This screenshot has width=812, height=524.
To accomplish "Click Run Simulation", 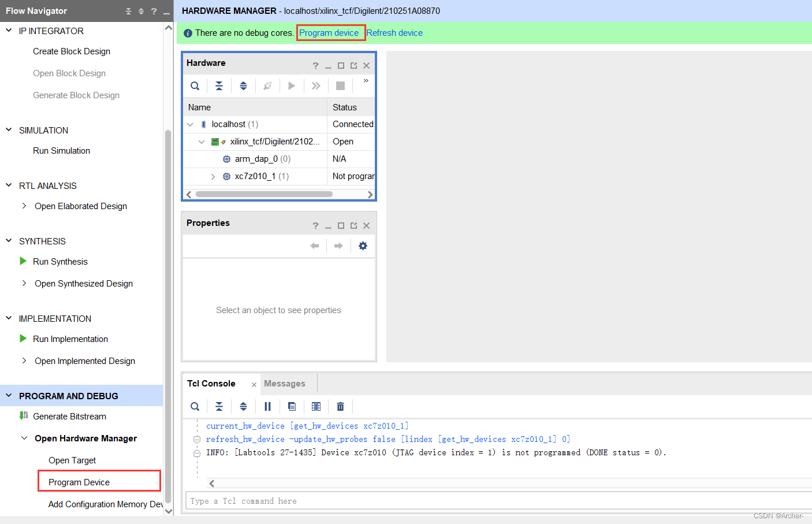I will (x=62, y=151).
